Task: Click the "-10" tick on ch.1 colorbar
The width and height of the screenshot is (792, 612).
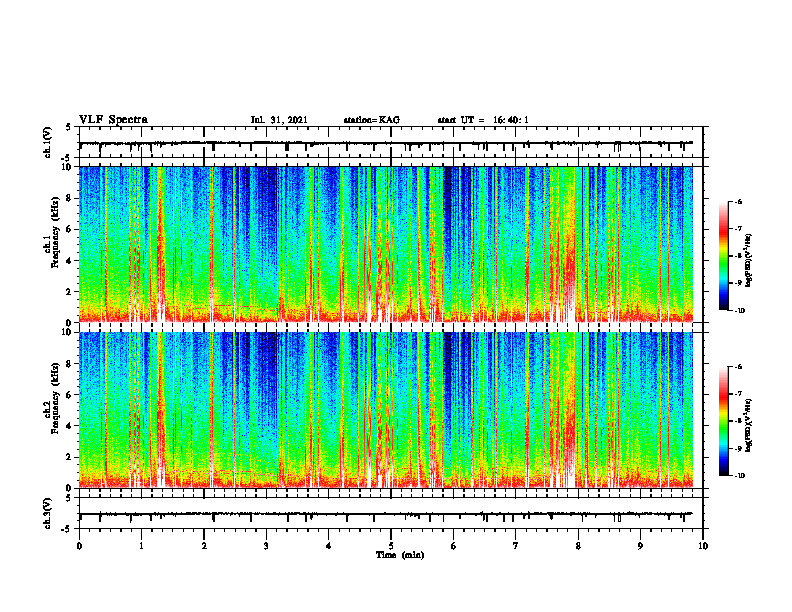Action: 740,311
